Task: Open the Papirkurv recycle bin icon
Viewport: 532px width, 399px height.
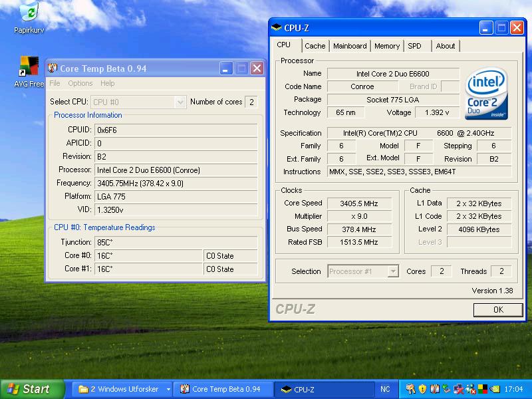Action: pyautogui.click(x=29, y=17)
